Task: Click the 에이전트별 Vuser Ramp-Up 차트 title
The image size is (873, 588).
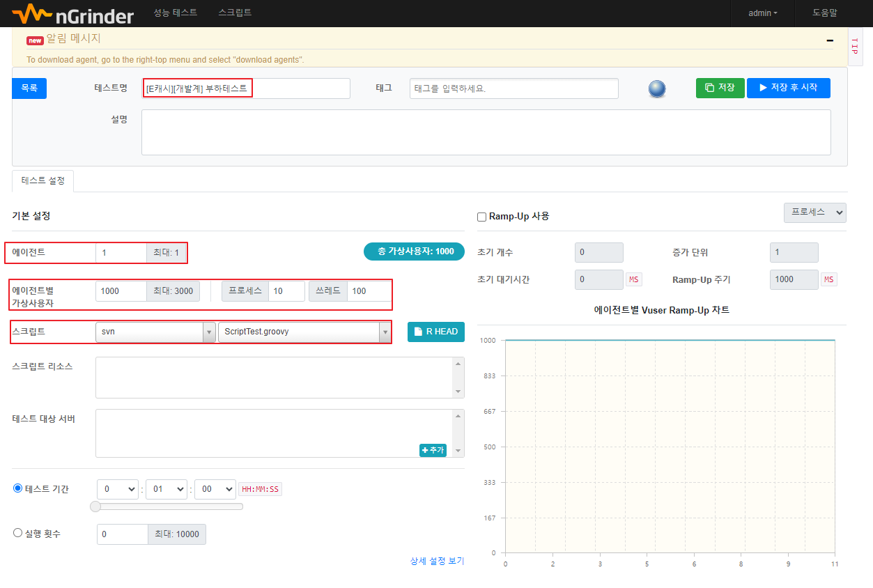Action: pyautogui.click(x=662, y=310)
